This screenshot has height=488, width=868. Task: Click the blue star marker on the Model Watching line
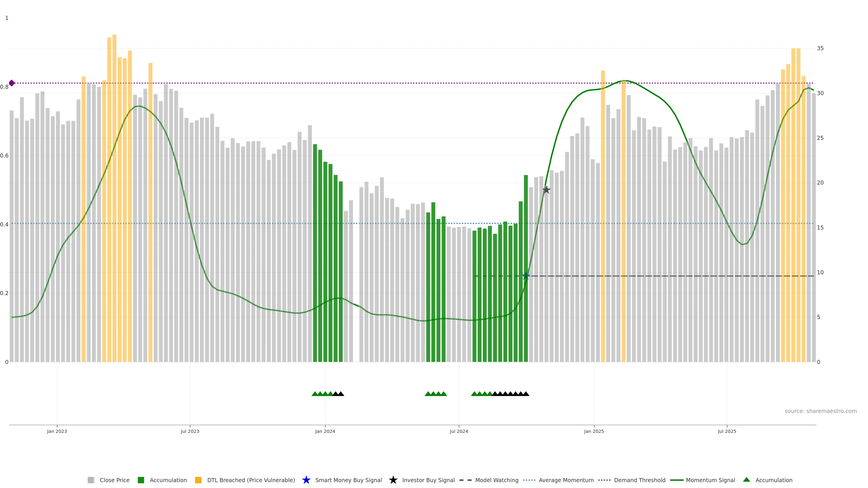[x=526, y=276]
